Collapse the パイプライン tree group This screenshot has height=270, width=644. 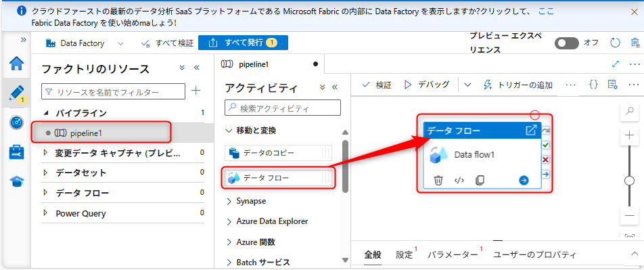point(45,112)
